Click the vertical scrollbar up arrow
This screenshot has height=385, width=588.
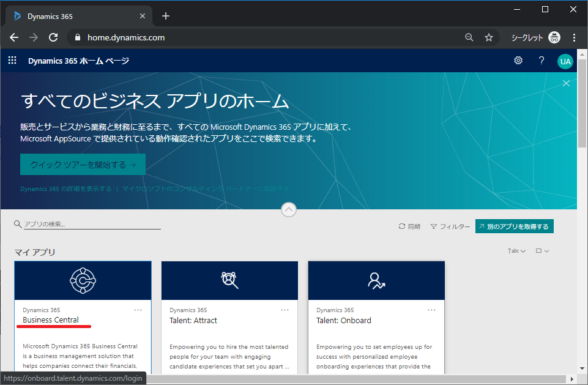[582, 54]
